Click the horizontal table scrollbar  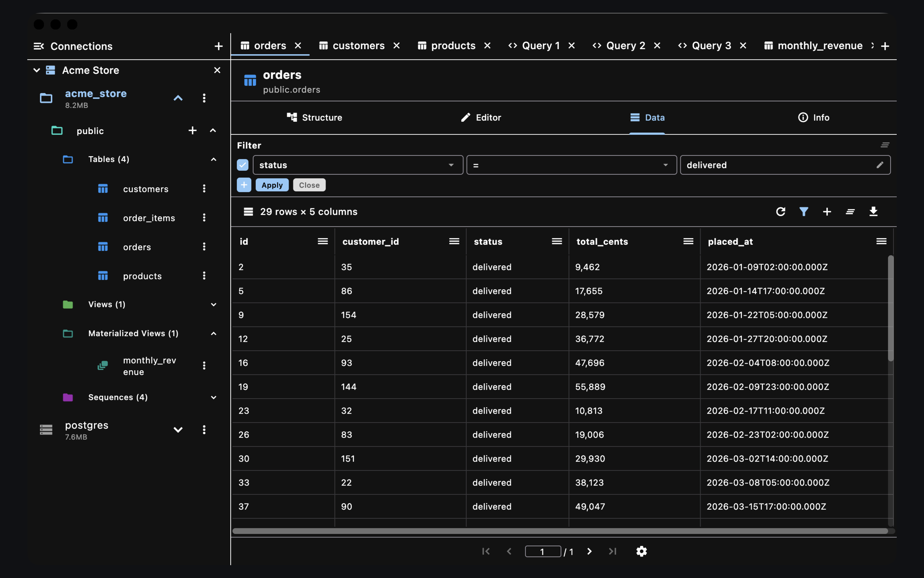560,531
